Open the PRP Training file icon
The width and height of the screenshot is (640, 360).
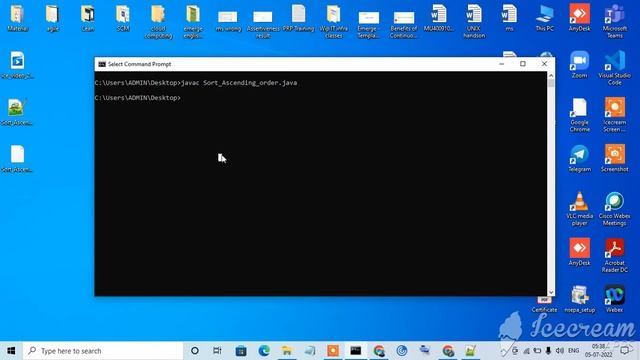tap(298, 18)
